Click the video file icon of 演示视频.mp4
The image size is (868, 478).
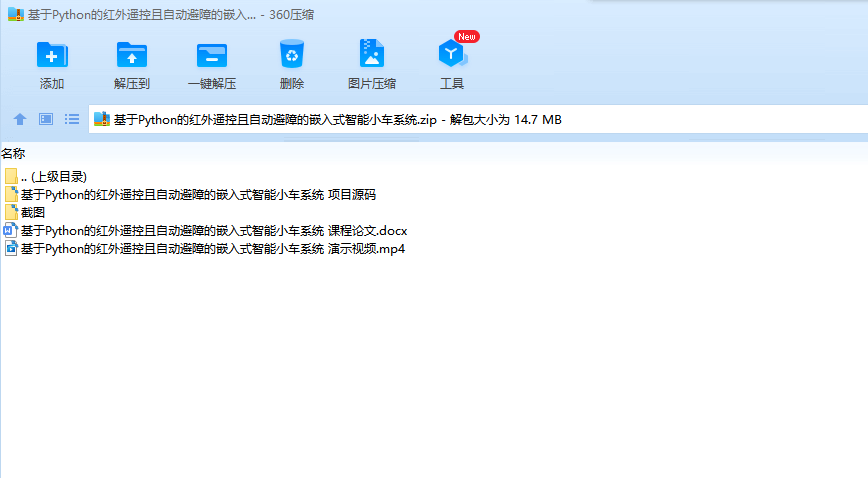tap(11, 248)
